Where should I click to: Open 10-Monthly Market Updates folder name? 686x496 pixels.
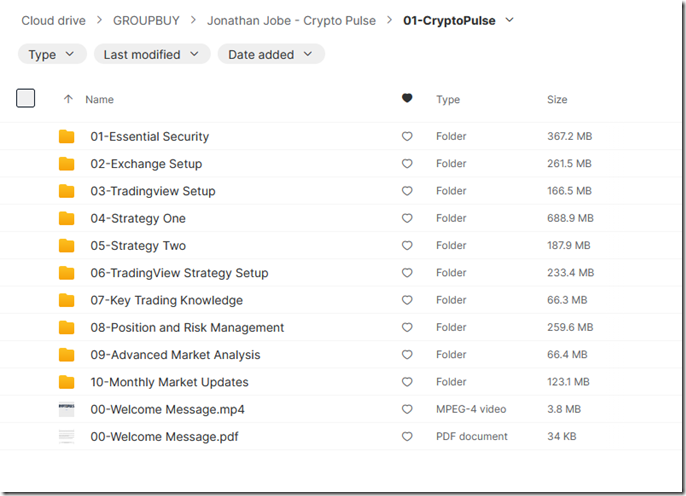click(x=169, y=382)
